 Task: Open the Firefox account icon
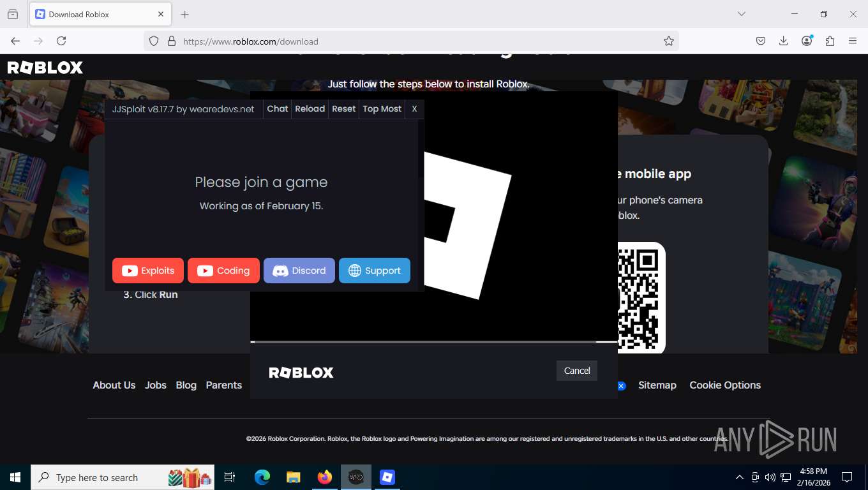[807, 41]
